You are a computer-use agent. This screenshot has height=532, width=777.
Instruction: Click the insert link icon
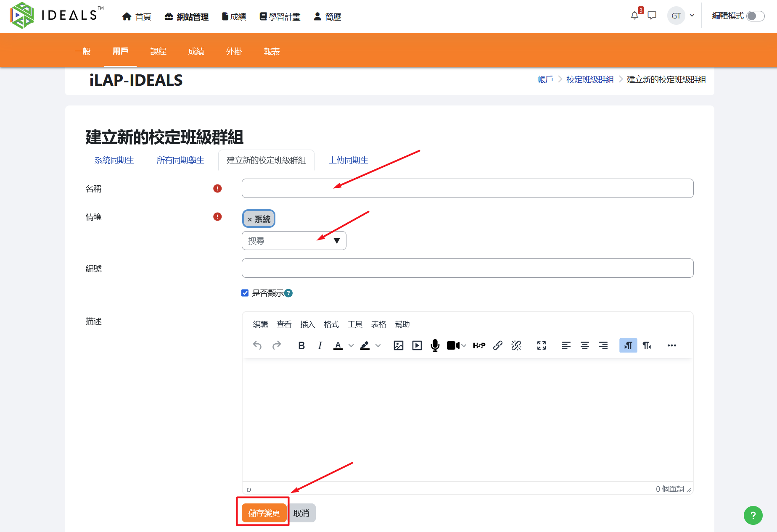[x=498, y=345]
